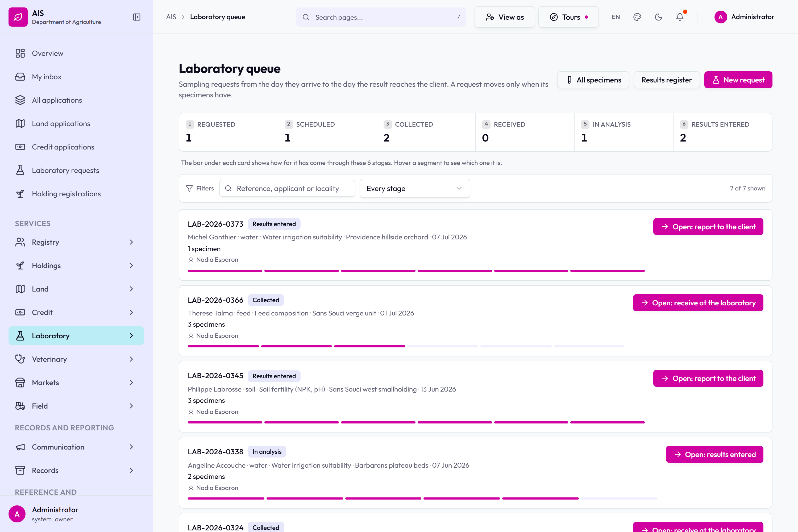This screenshot has height=532, width=798.
Task: Click the Records archive icon
Action: (20, 470)
